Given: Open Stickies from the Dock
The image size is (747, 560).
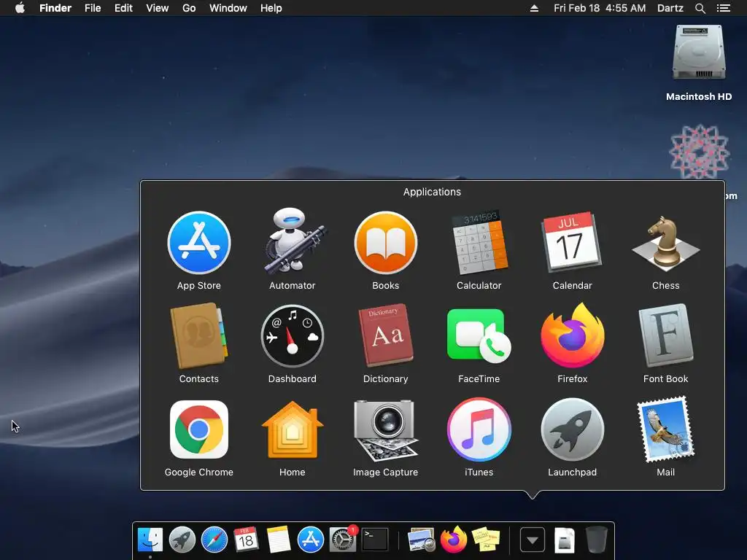Looking at the screenshot, I should 485,540.
